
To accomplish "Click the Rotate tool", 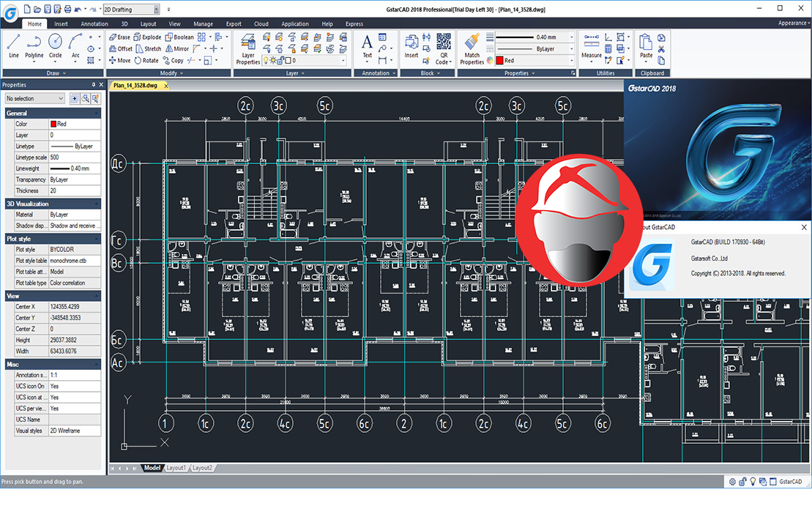I will coord(146,61).
